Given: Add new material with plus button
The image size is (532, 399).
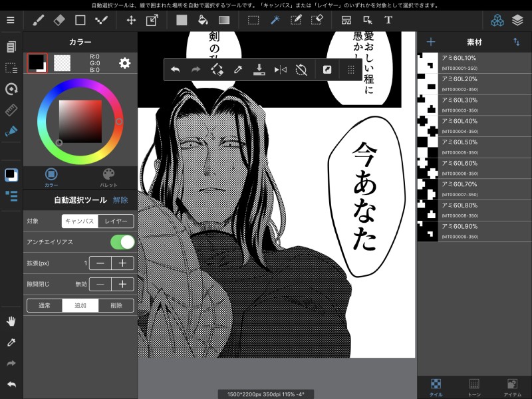Looking at the screenshot, I should 431,42.
